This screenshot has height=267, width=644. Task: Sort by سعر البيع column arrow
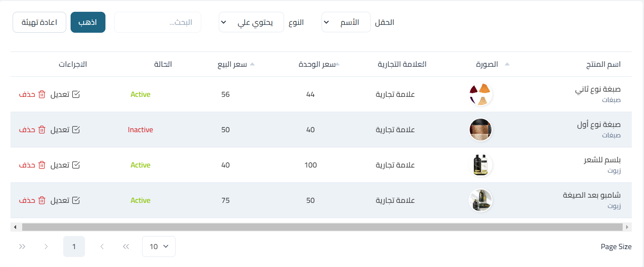(x=252, y=65)
